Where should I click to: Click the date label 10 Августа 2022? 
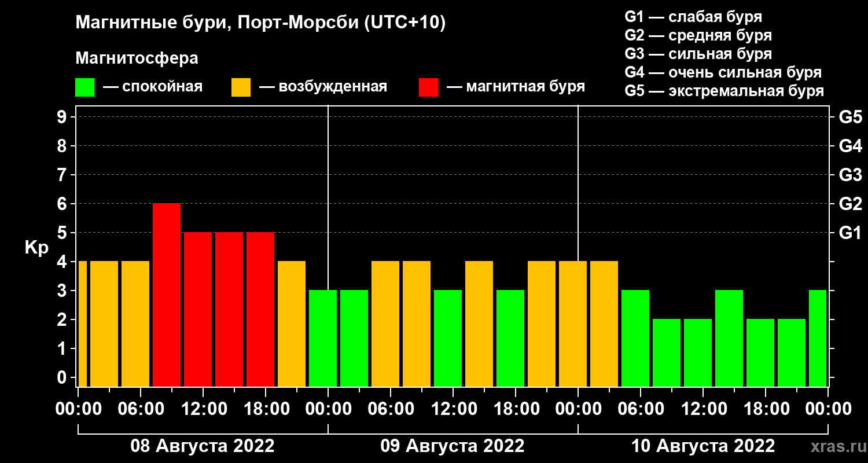tap(703, 446)
